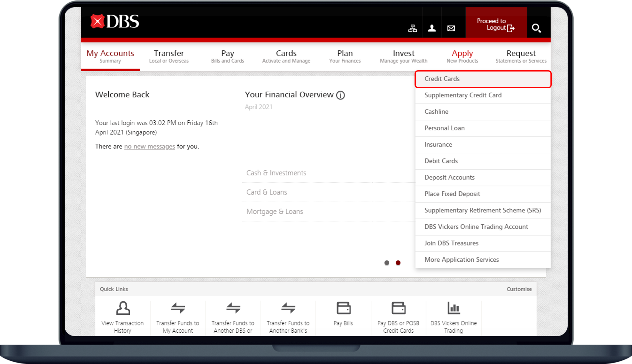Viewport: 632px width, 364px height.
Task: Choose Credit Cards from Apply menu
Action: coord(442,79)
